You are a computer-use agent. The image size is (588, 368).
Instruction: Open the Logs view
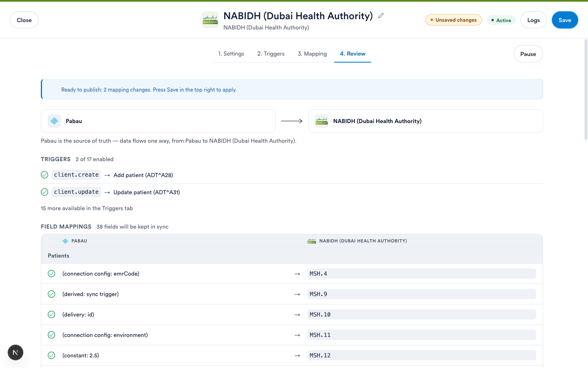click(533, 20)
